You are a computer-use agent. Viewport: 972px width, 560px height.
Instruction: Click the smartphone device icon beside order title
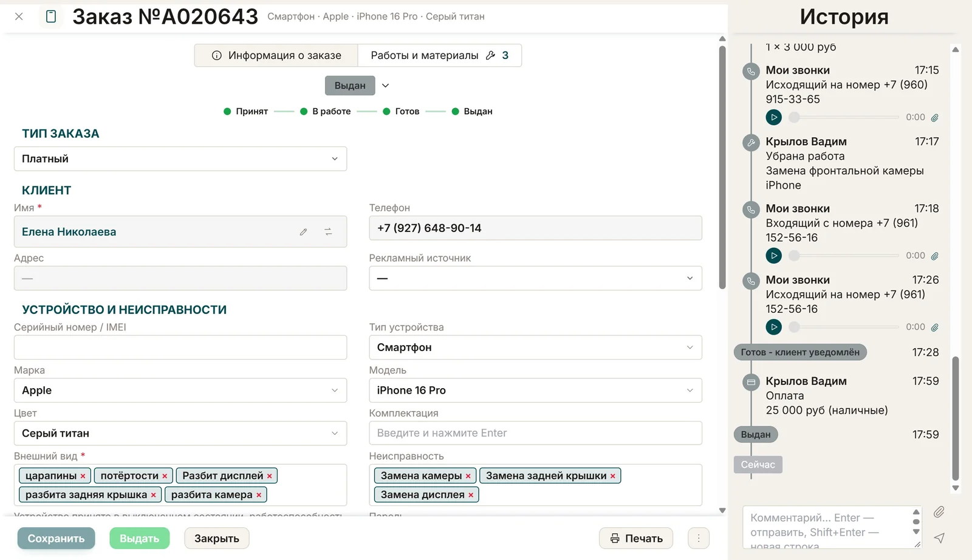coord(51,16)
